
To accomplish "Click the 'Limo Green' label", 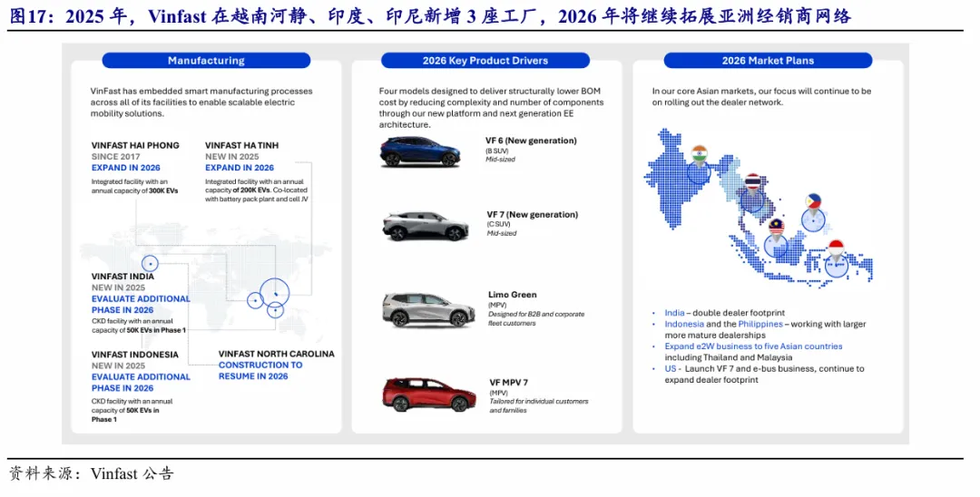I will click(512, 295).
